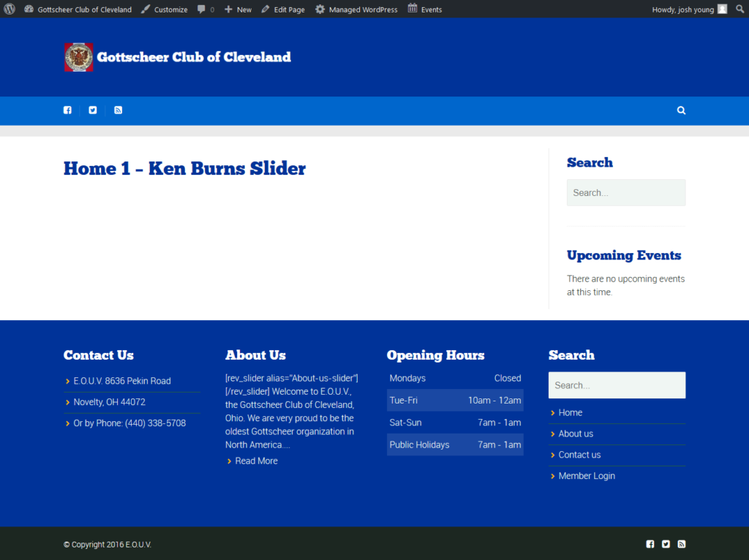Open the Member Login footer link
Viewport: 749px width, 560px height.
[587, 475]
